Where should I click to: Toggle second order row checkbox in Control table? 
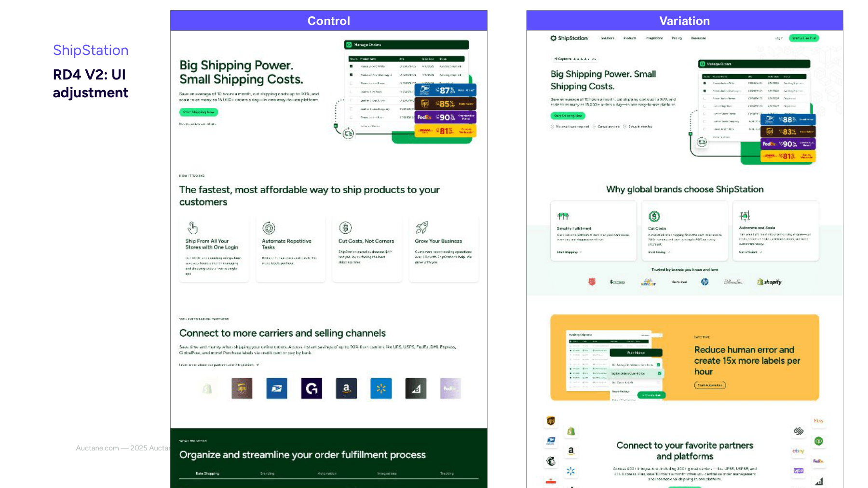[x=351, y=75]
